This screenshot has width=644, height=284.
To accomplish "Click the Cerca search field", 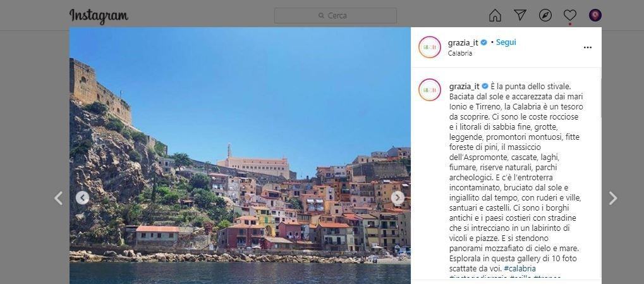I will click(x=335, y=16).
